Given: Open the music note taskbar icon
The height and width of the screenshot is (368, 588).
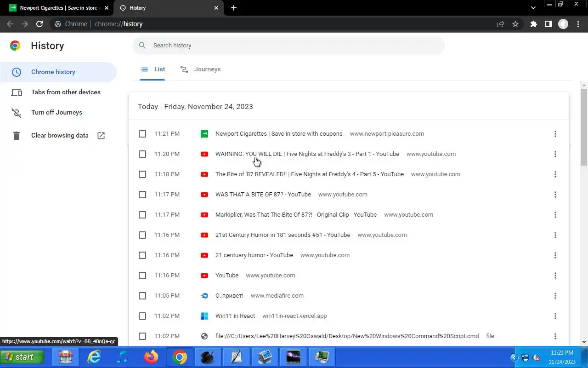Looking at the screenshot, I should 122,357.
